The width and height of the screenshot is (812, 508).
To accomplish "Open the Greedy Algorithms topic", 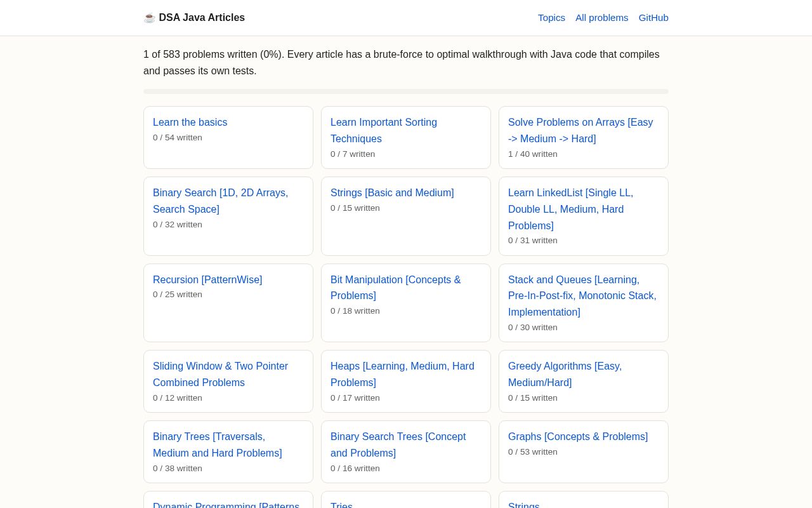I will pyautogui.click(x=565, y=375).
